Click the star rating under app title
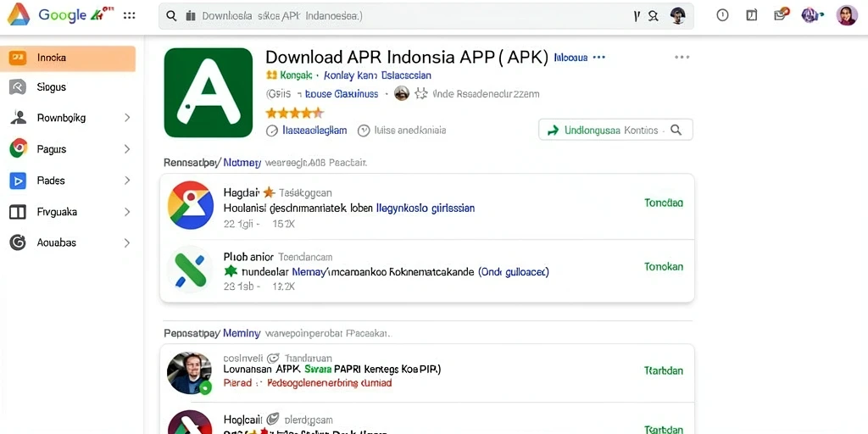The image size is (868, 434). [294, 113]
